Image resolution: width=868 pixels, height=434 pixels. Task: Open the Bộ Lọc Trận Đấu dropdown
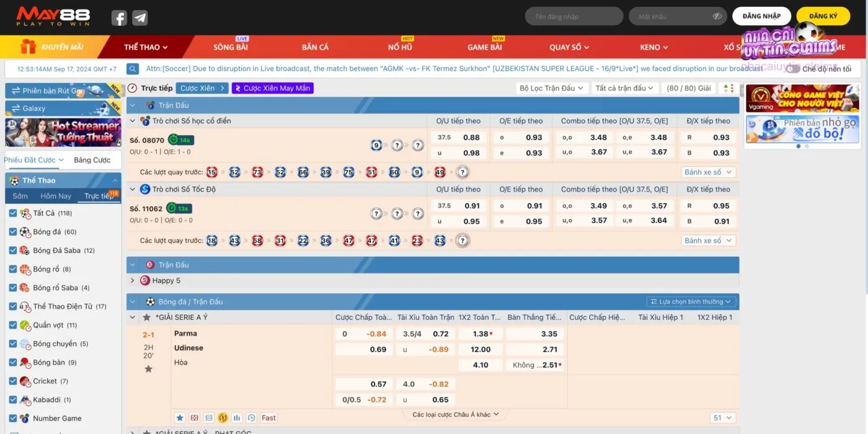(551, 89)
